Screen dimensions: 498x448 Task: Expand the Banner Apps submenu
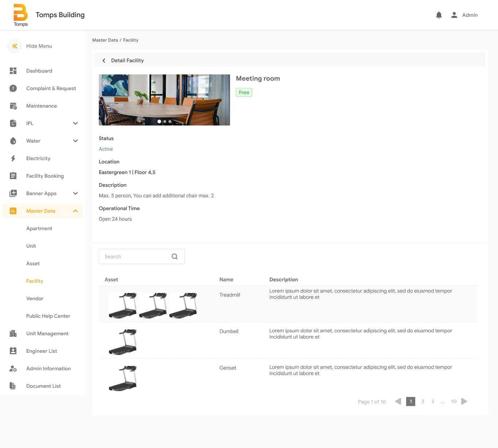pos(75,193)
